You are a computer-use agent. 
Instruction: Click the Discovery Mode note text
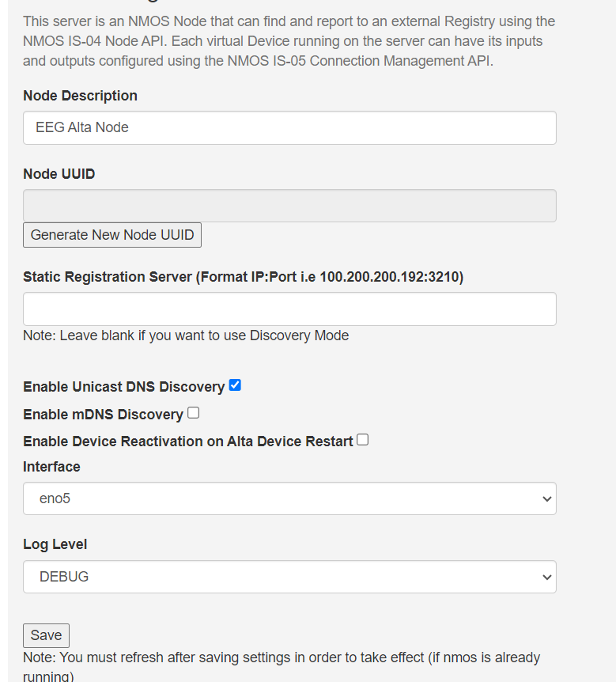[186, 335]
